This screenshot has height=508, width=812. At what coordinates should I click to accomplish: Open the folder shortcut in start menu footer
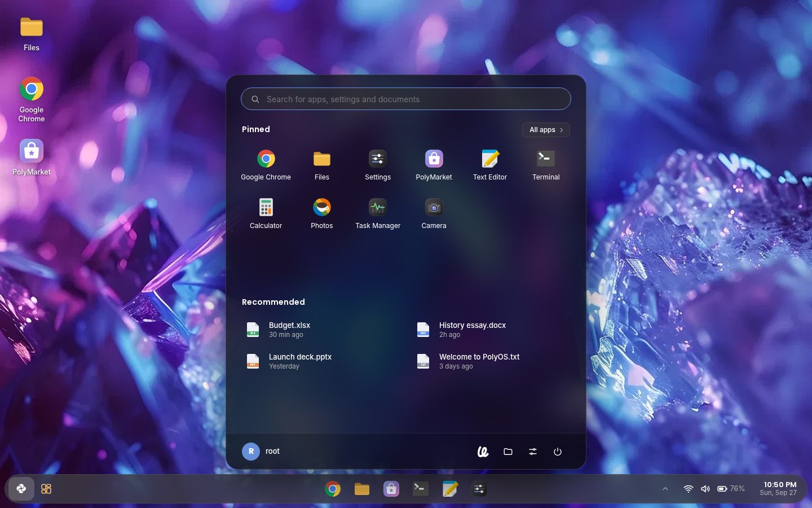508,452
